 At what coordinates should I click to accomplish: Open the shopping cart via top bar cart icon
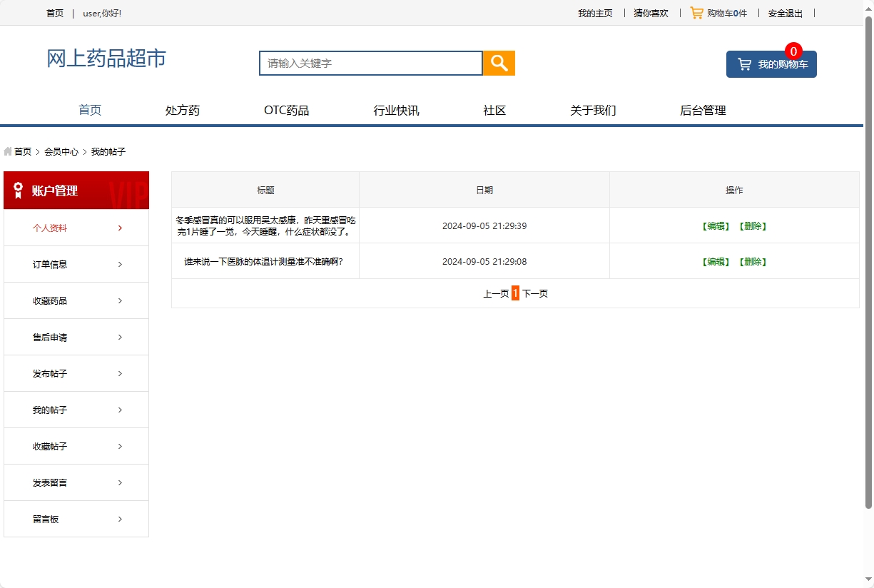pyautogui.click(x=696, y=12)
